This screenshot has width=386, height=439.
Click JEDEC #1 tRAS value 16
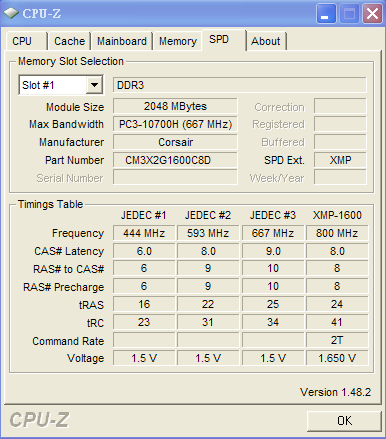[x=144, y=304]
